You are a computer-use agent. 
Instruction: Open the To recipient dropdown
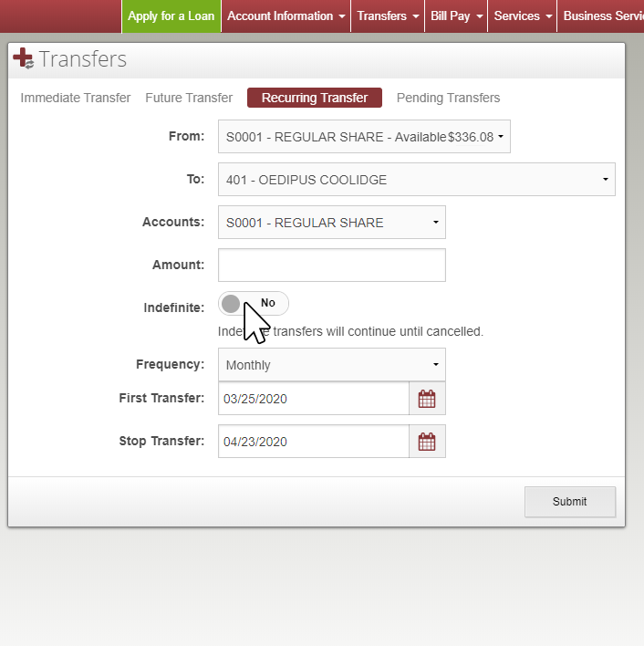pyautogui.click(x=416, y=180)
